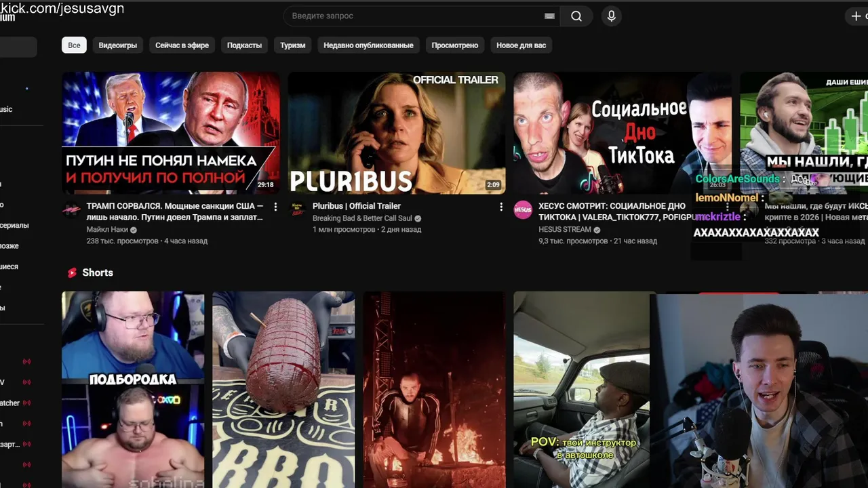Select the Новое для вас filter chip
This screenshot has width=868, height=488.
pos(521,45)
